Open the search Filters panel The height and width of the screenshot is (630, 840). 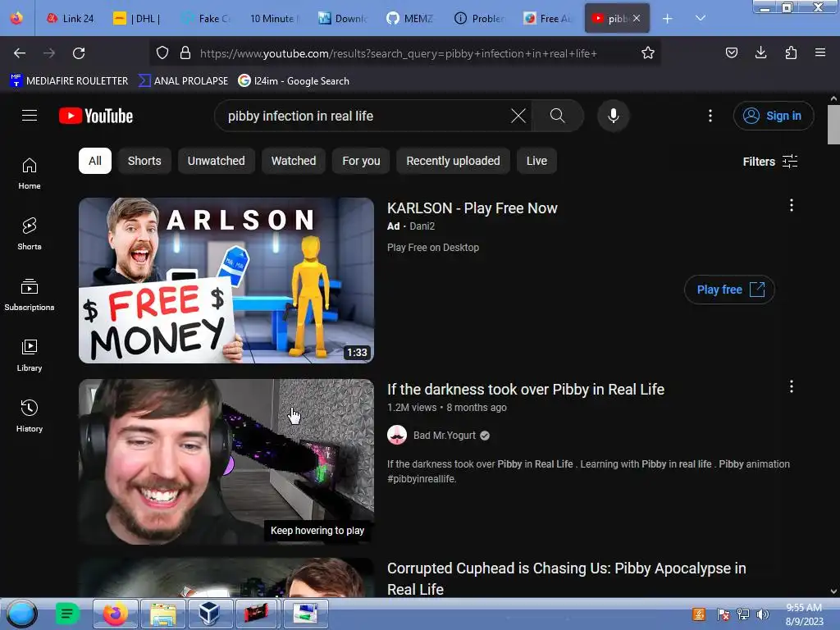769,162
